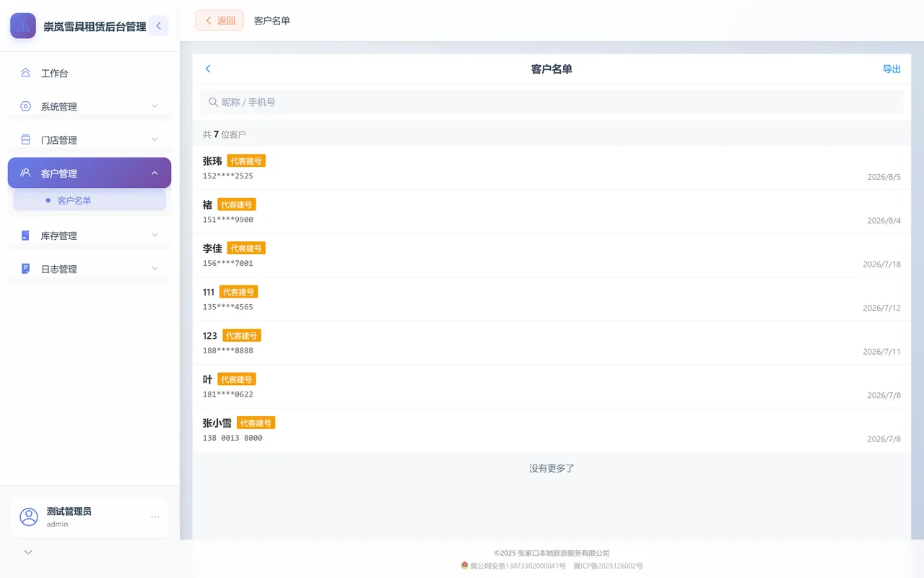Image resolution: width=924 pixels, height=578 pixels.
Task: Open the three-dots menu beside 测试管理员
Action: [x=155, y=517]
